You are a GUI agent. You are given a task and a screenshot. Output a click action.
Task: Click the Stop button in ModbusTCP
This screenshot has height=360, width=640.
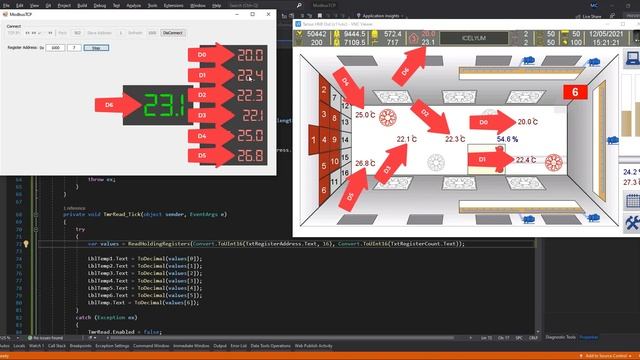point(96,48)
